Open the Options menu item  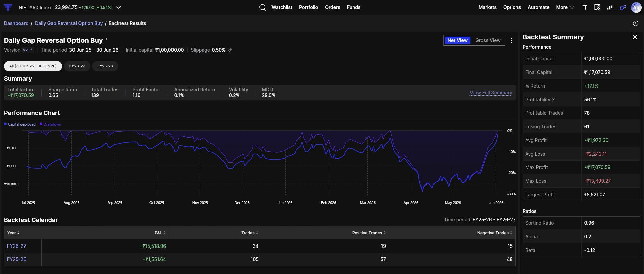[512, 7]
